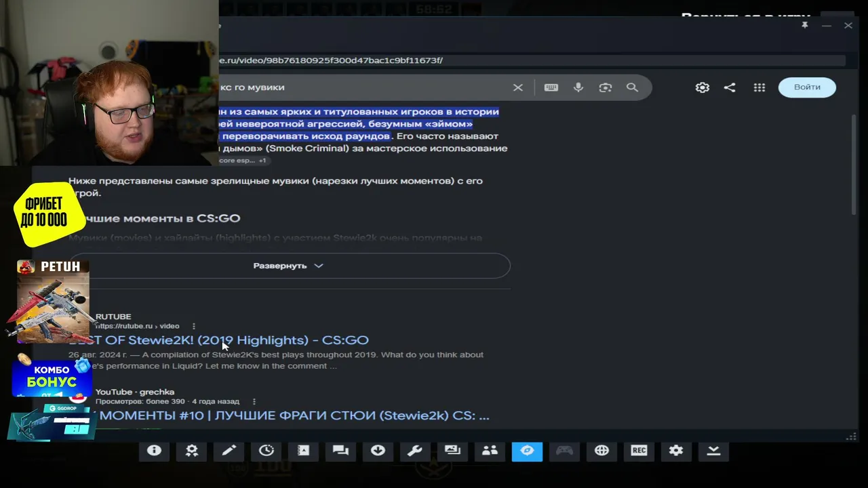Click the gamepad controller icon in the overlay toolbar
Viewport: 868px width, 488px height.
coord(564,451)
